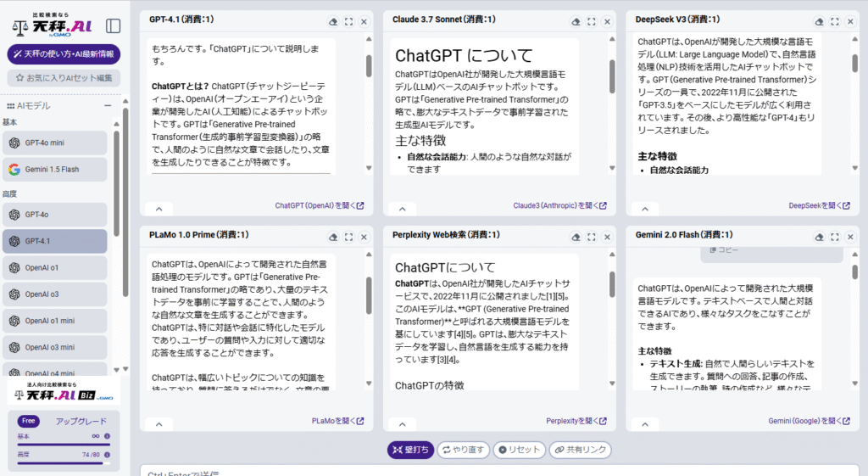
Task: Clear DeepSeek V3 panel with eraser
Action: (x=820, y=21)
